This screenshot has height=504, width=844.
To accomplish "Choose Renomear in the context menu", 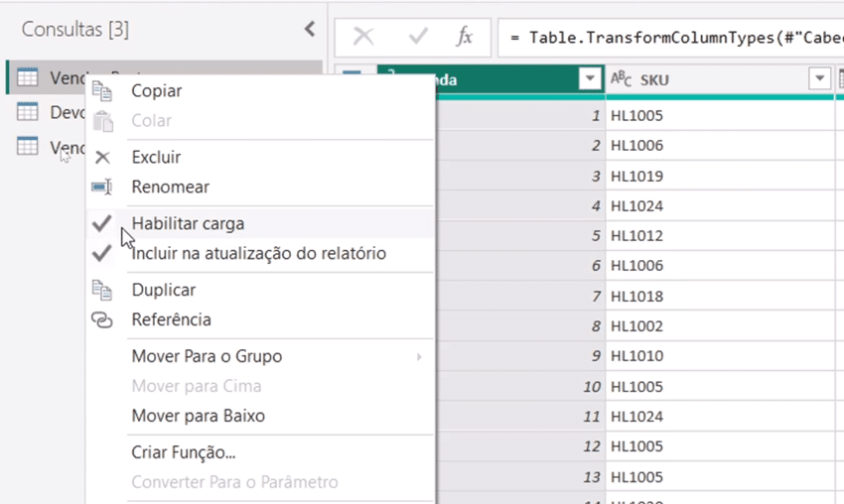I will [170, 187].
